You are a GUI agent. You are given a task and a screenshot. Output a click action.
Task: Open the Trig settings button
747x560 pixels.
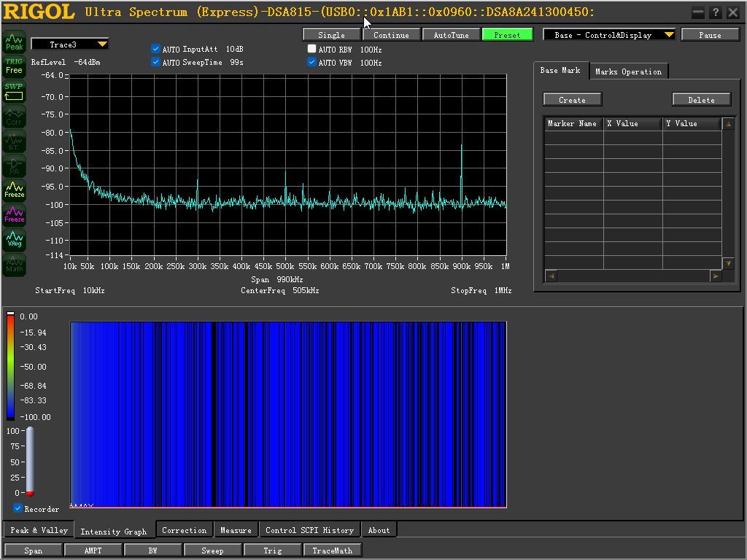[273, 550]
